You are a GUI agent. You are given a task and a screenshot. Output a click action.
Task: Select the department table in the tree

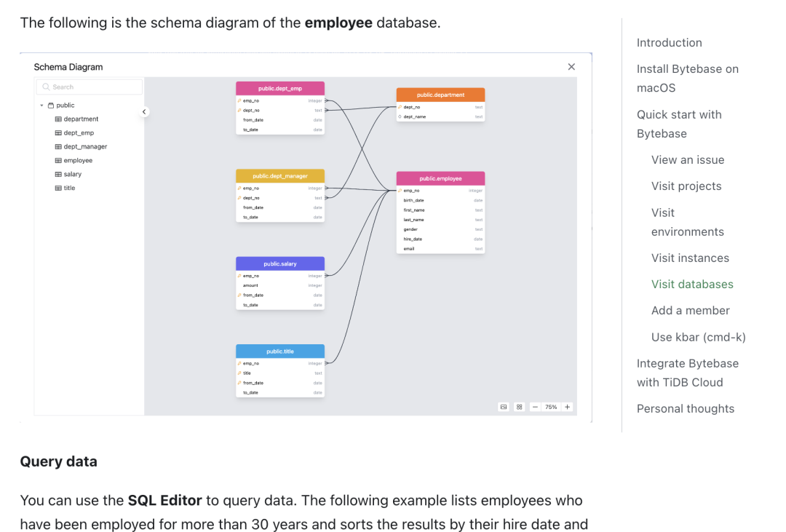[x=76, y=119]
